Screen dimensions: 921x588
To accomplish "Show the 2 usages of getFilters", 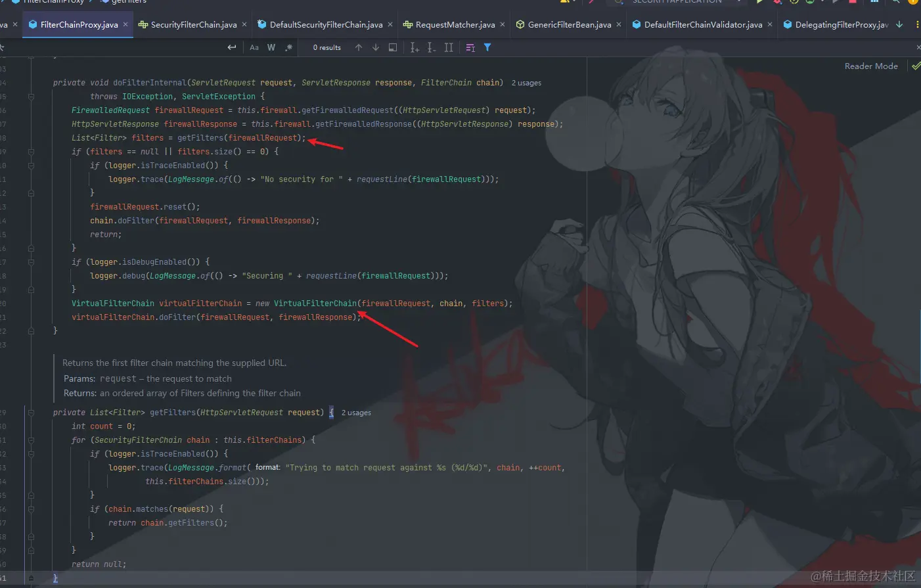I will click(x=356, y=413).
